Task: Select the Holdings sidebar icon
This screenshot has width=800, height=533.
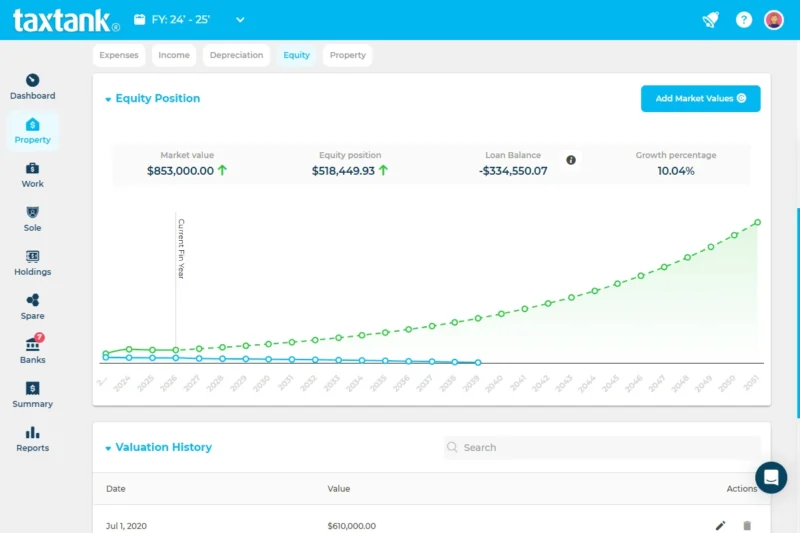Action: 32,256
